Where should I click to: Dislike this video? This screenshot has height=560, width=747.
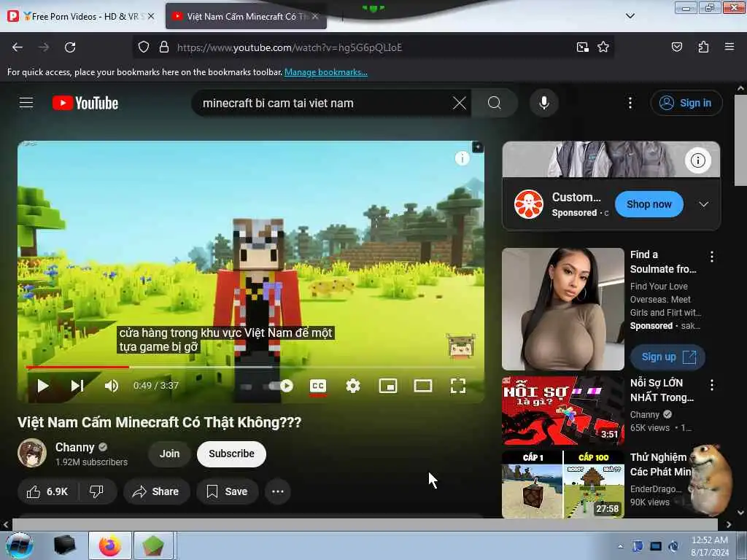click(x=97, y=491)
